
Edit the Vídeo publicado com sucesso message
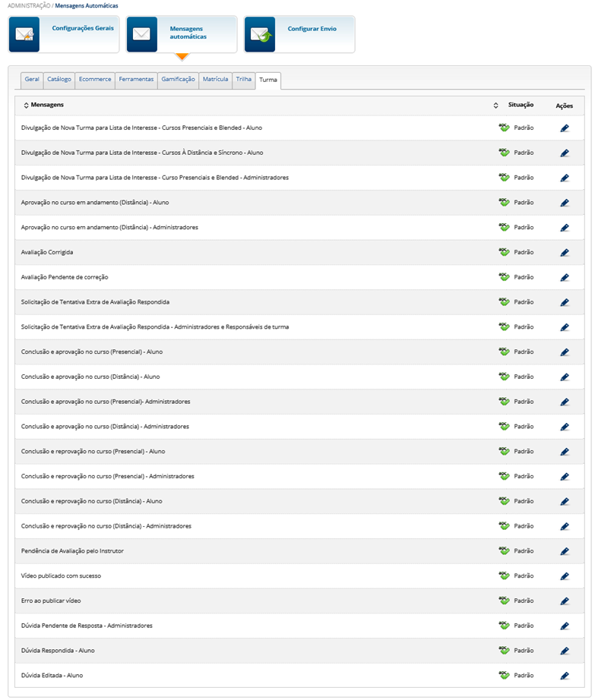coord(565,576)
